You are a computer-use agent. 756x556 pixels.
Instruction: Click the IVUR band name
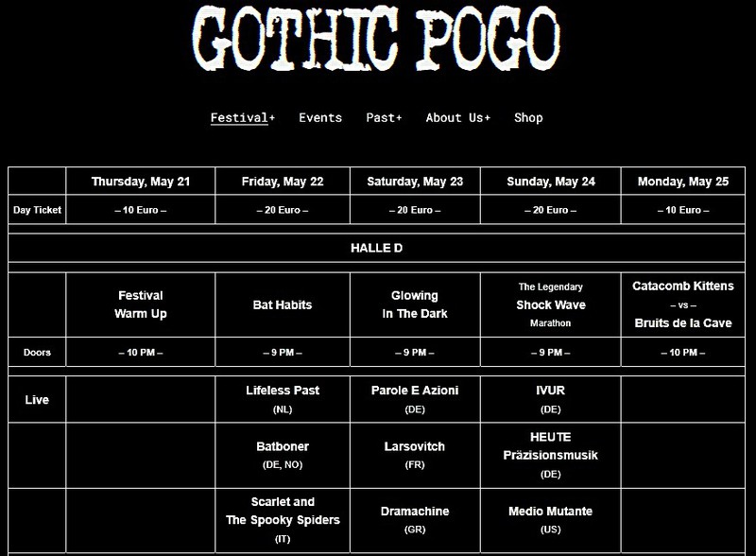(x=550, y=391)
